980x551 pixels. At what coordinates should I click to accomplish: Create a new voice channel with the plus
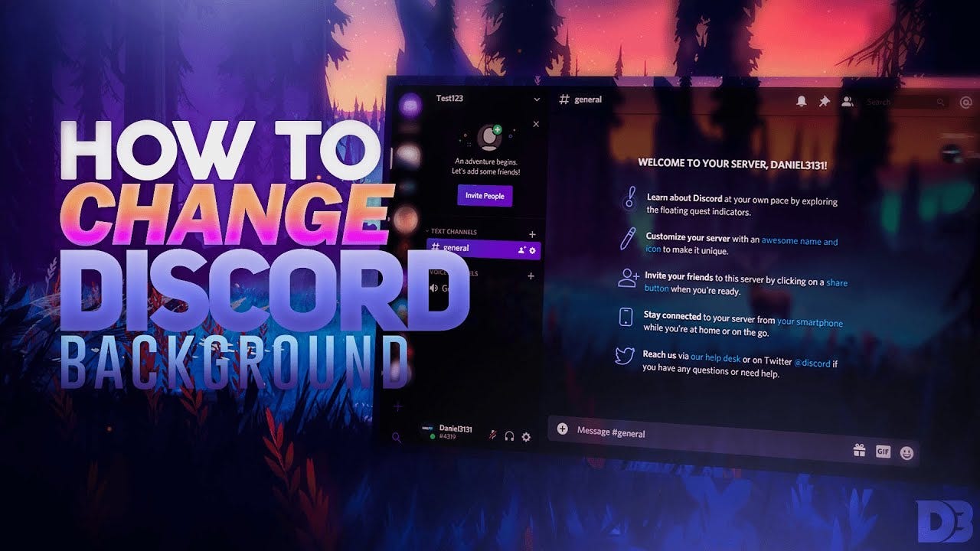coord(531,276)
